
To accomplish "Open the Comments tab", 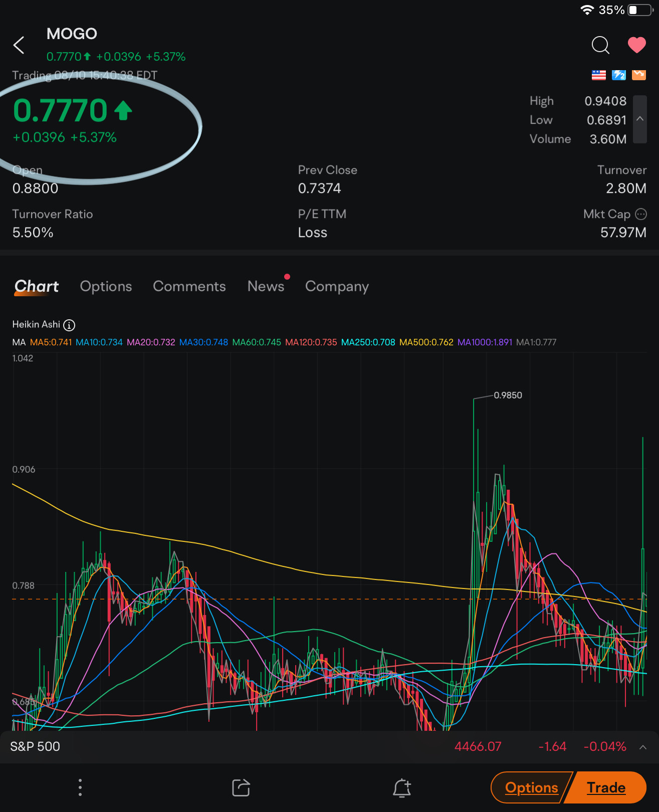I will point(189,286).
